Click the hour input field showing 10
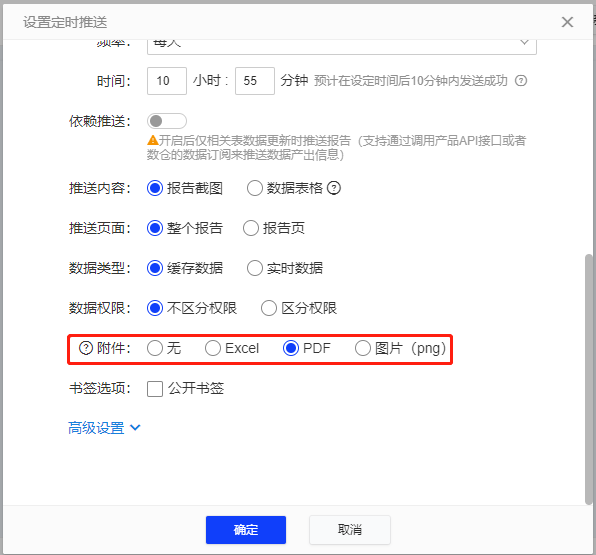Screen dimensions: 596x555 tap(167, 81)
